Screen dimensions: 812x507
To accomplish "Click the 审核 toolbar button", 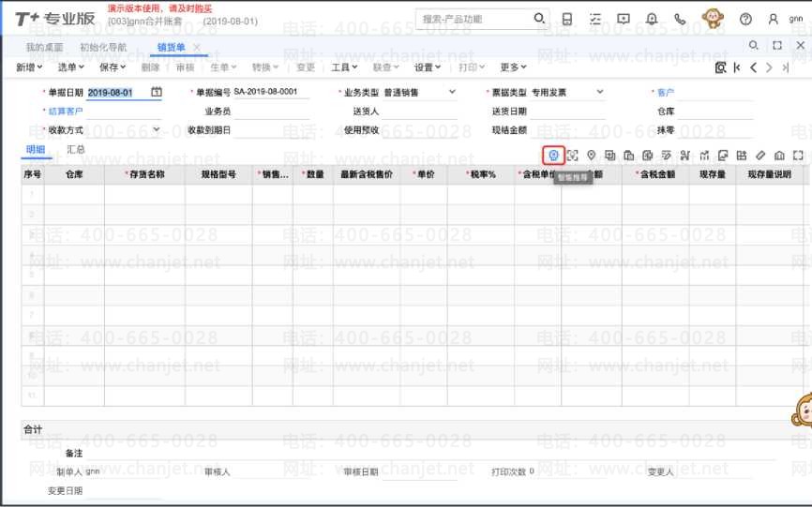I will tap(185, 67).
